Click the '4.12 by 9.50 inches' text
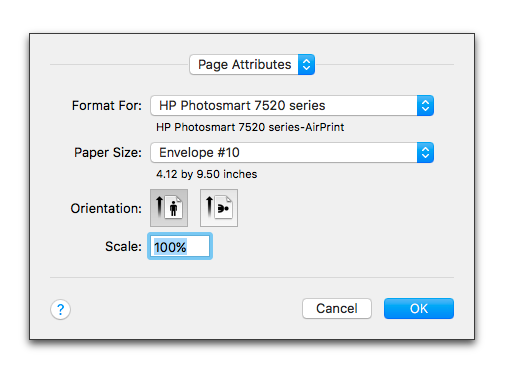505x372 pixels. pyautogui.click(x=207, y=174)
